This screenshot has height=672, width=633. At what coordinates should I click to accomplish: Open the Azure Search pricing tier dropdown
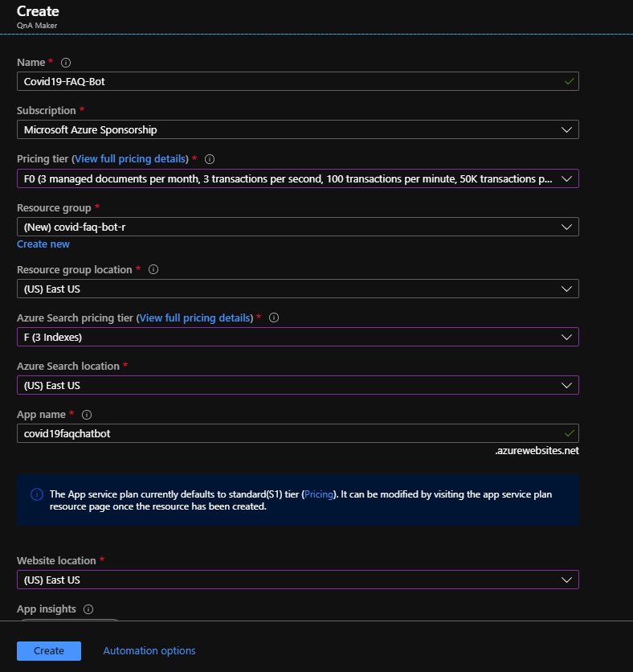click(x=298, y=337)
